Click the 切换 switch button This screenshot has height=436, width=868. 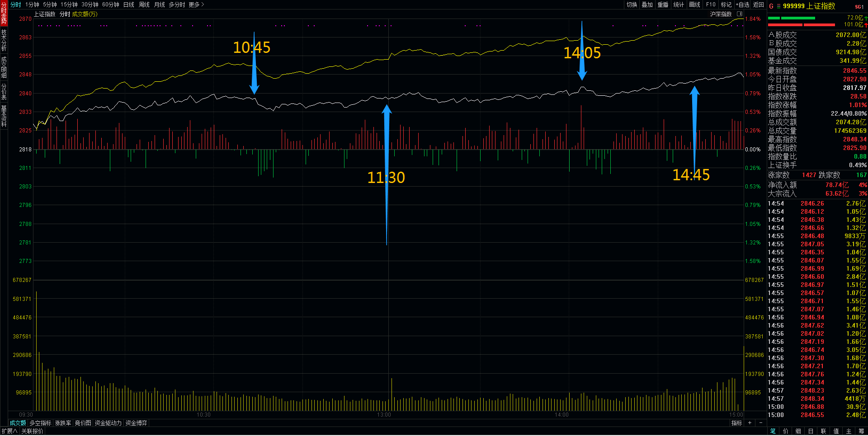(x=632, y=5)
